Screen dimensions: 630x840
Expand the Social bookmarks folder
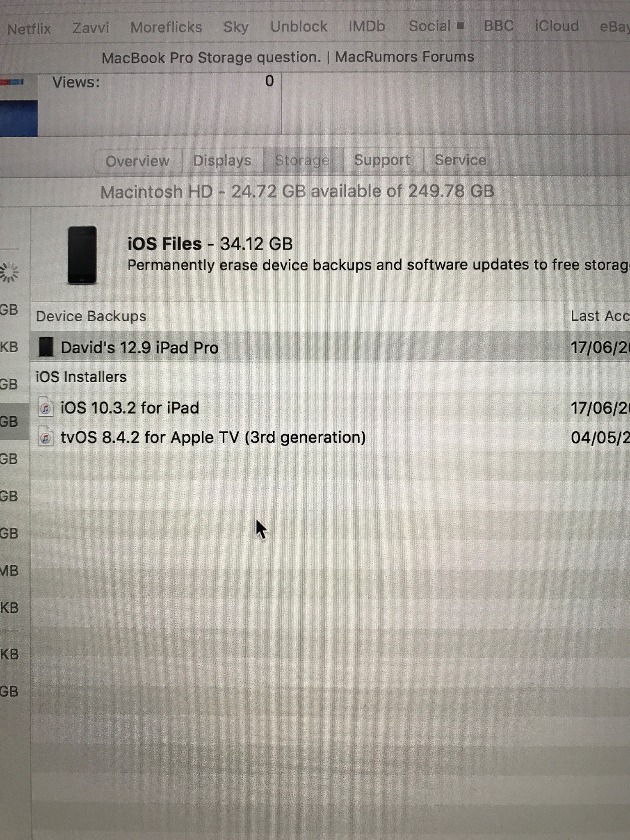(436, 26)
